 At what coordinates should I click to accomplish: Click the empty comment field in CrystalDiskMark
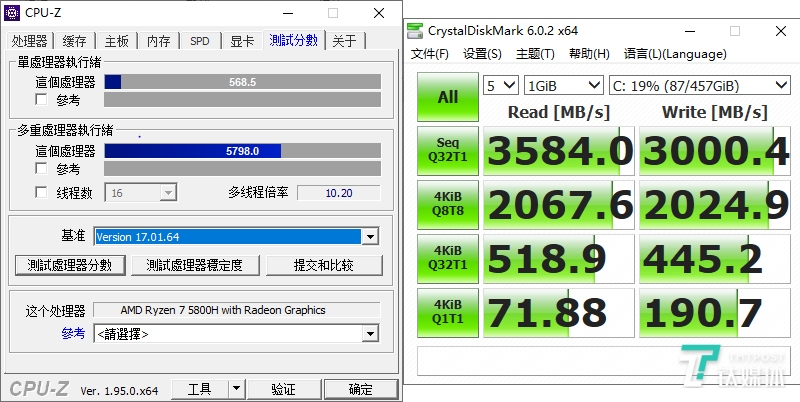[604, 360]
